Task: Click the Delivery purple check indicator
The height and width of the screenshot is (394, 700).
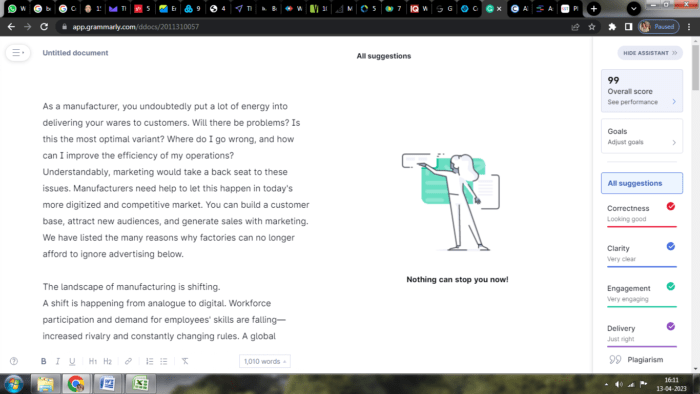Action: coord(671,327)
